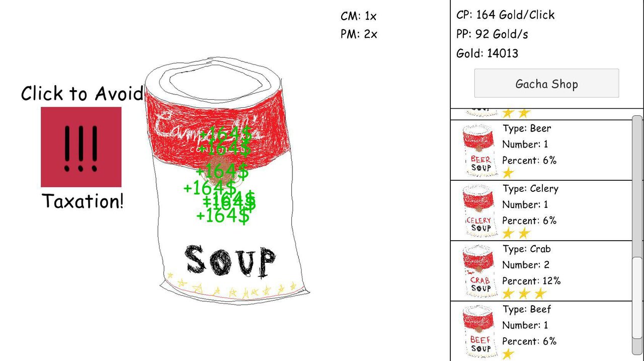Click the red taxation warning square

[x=81, y=147]
